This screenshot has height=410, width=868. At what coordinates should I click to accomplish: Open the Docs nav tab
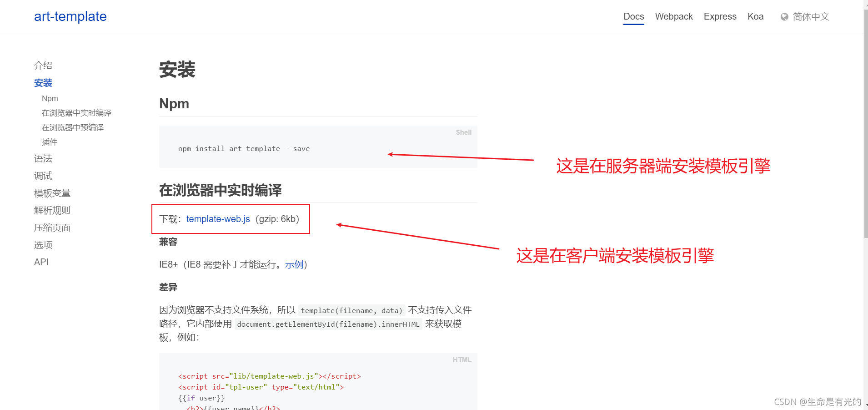point(634,16)
